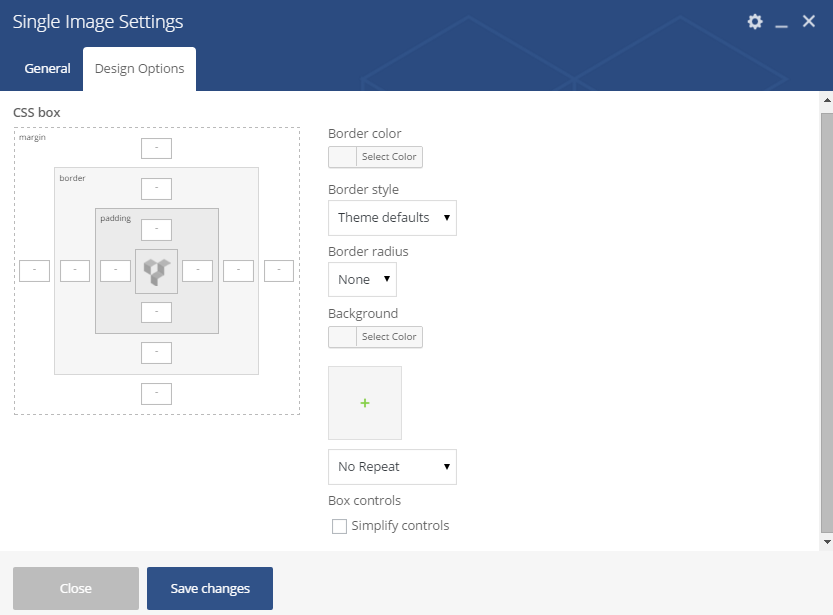Click the gray Close button
Image resolution: width=833 pixels, height=615 pixels.
[76, 588]
